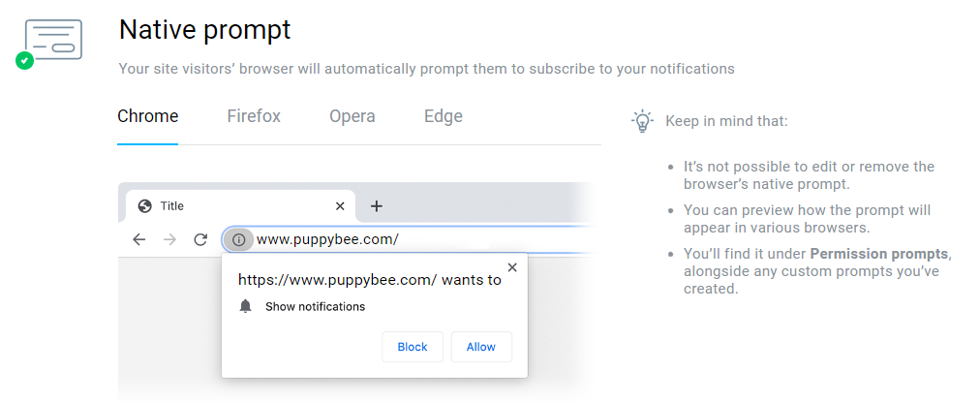Viewport: 980px width, 403px height.
Task: Click the Allow button
Action: (481, 347)
